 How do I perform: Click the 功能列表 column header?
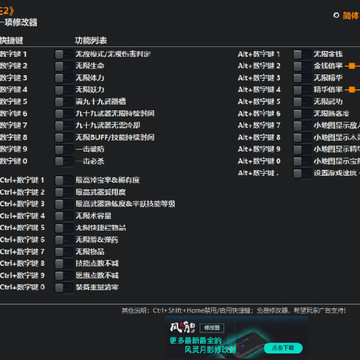[91, 41]
